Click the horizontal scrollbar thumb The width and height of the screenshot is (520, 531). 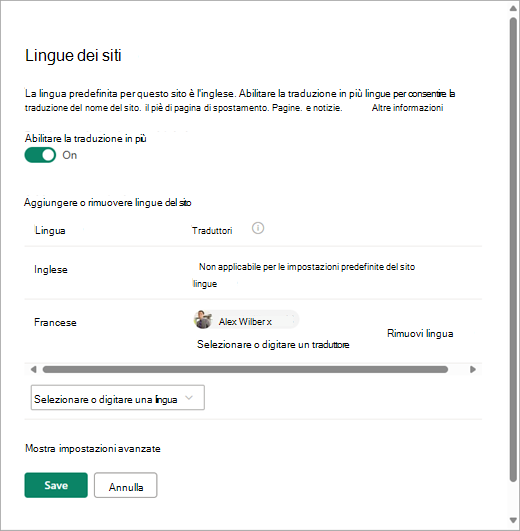[x=245, y=369]
